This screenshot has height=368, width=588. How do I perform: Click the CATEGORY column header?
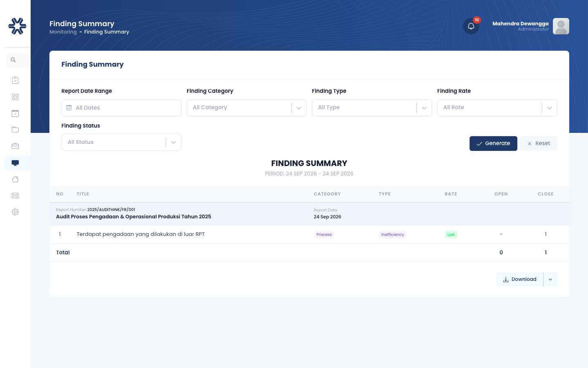click(327, 194)
